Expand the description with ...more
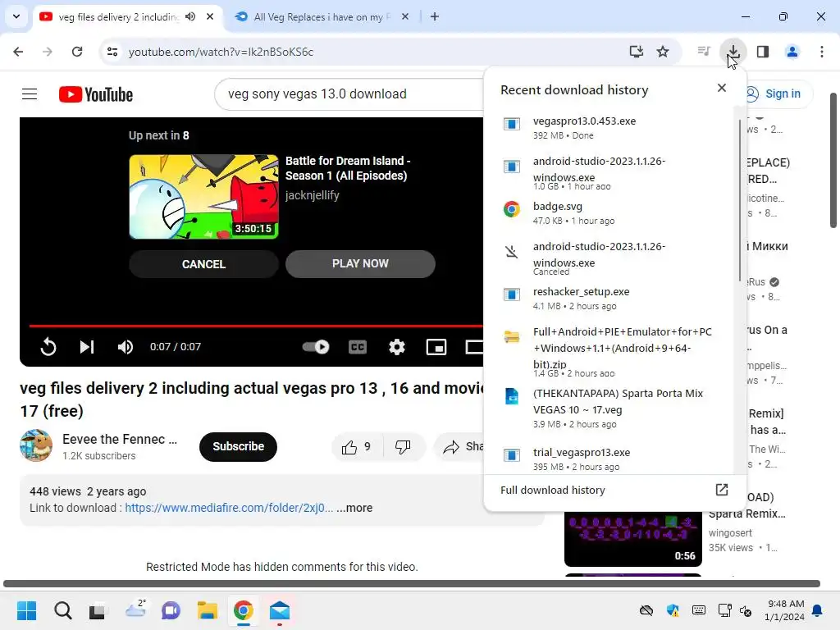840x630 pixels. [354, 508]
